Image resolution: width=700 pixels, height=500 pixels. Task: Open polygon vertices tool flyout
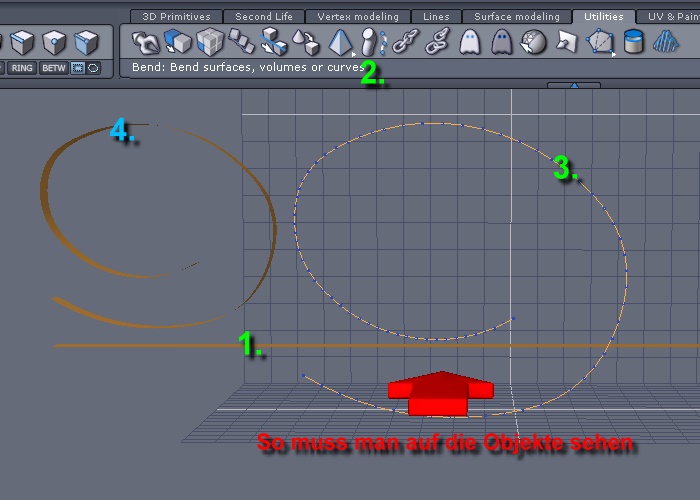pyautogui.click(x=600, y=42)
